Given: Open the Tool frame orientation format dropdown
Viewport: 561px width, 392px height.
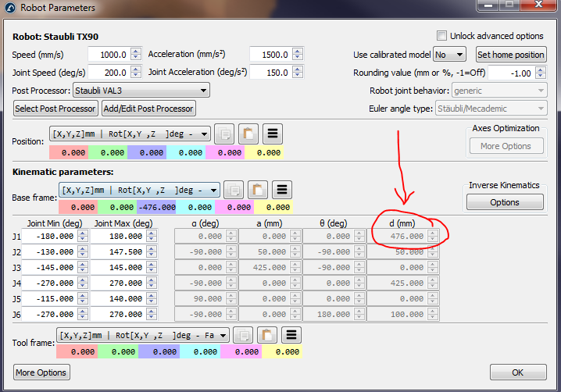Looking at the screenshot, I should coord(143,335).
